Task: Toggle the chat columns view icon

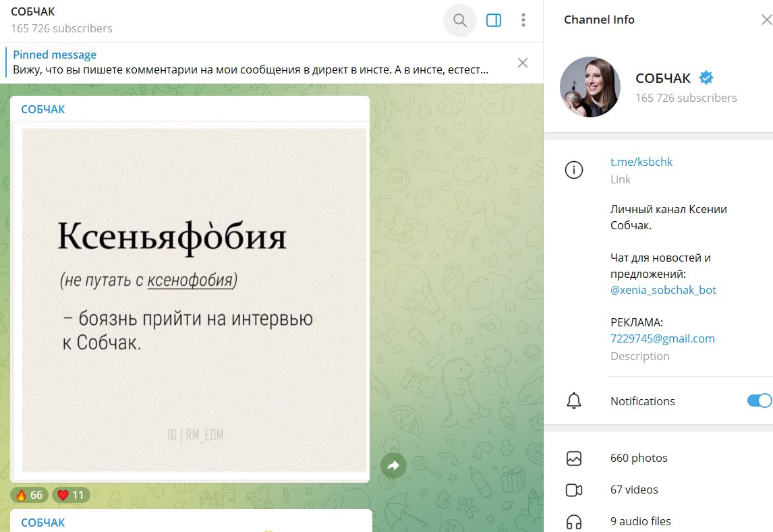Action: 493,20
